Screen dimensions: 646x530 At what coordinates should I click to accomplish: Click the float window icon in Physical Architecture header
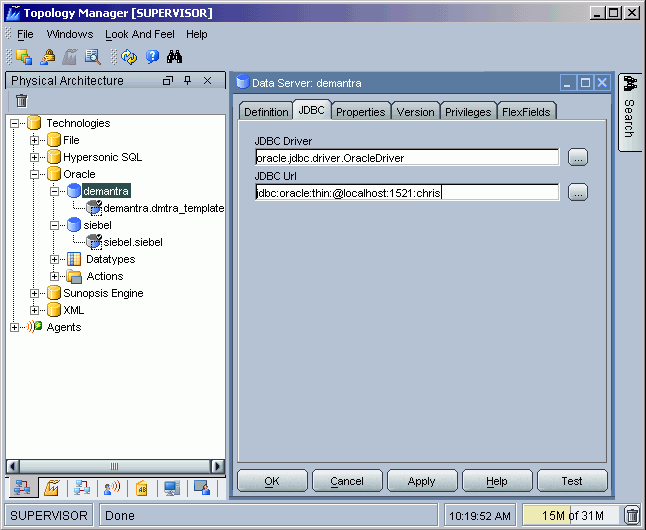pyautogui.click(x=168, y=81)
